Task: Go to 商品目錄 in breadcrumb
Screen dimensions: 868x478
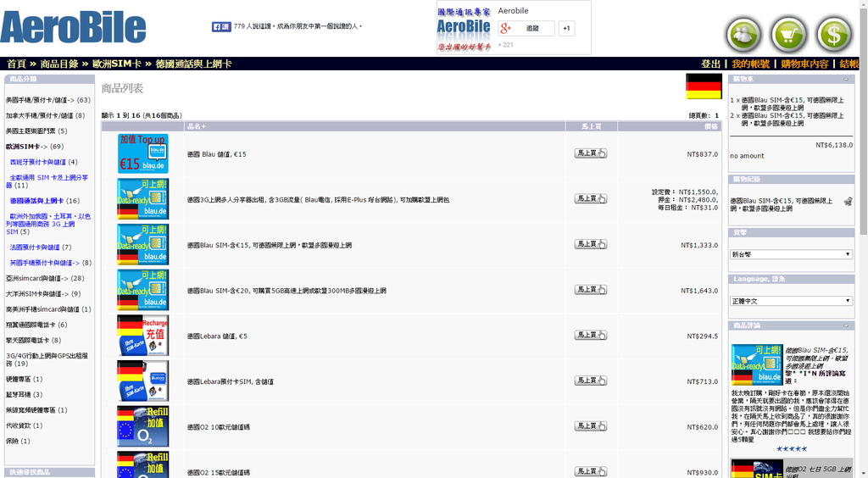Action: (59, 64)
